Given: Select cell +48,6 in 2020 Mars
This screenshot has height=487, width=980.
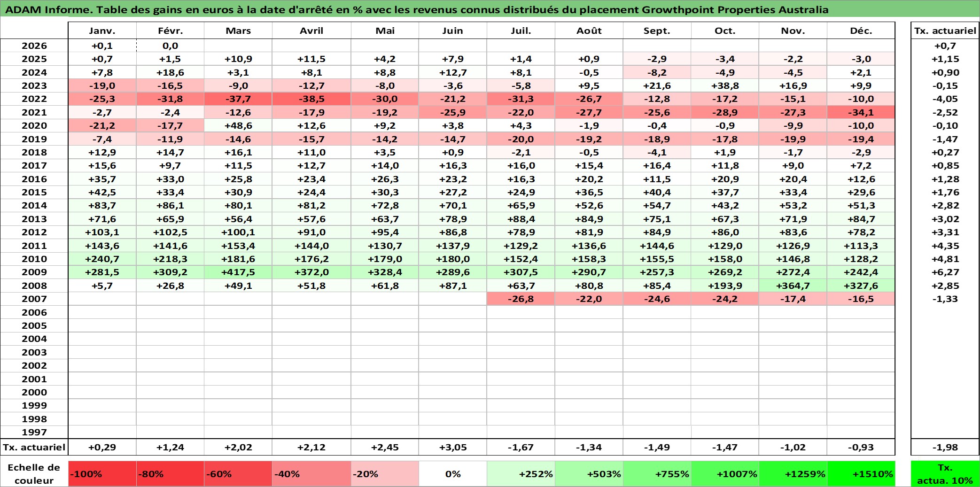Looking at the screenshot, I should pos(238,125).
